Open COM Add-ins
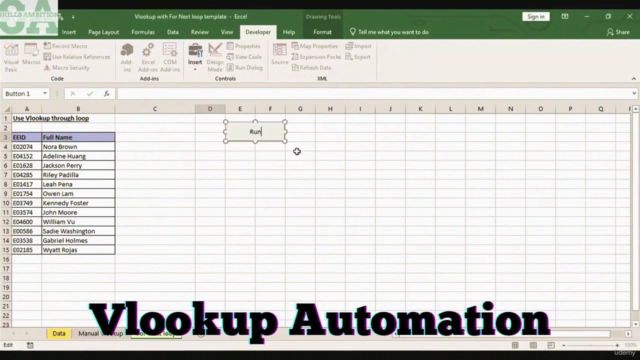The height and width of the screenshot is (360, 640). click(x=170, y=58)
